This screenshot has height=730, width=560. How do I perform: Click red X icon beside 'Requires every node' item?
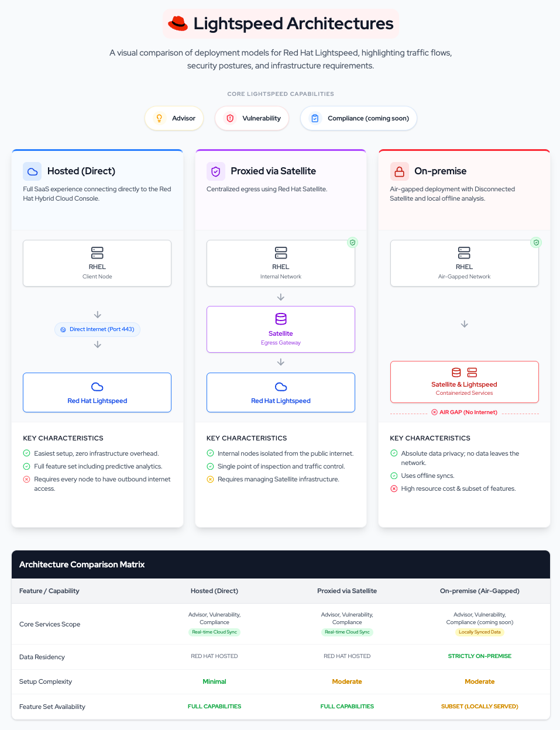click(26, 479)
